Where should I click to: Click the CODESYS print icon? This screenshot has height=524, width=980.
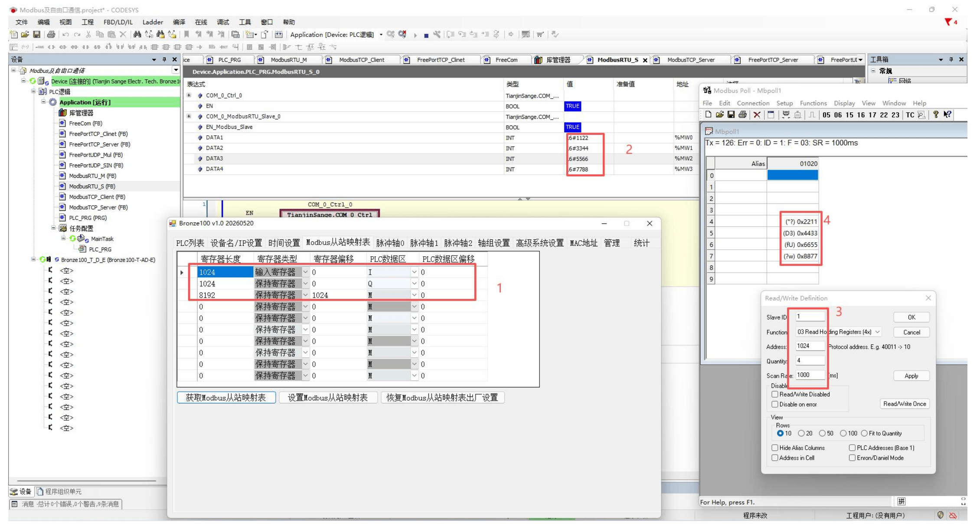pos(51,34)
